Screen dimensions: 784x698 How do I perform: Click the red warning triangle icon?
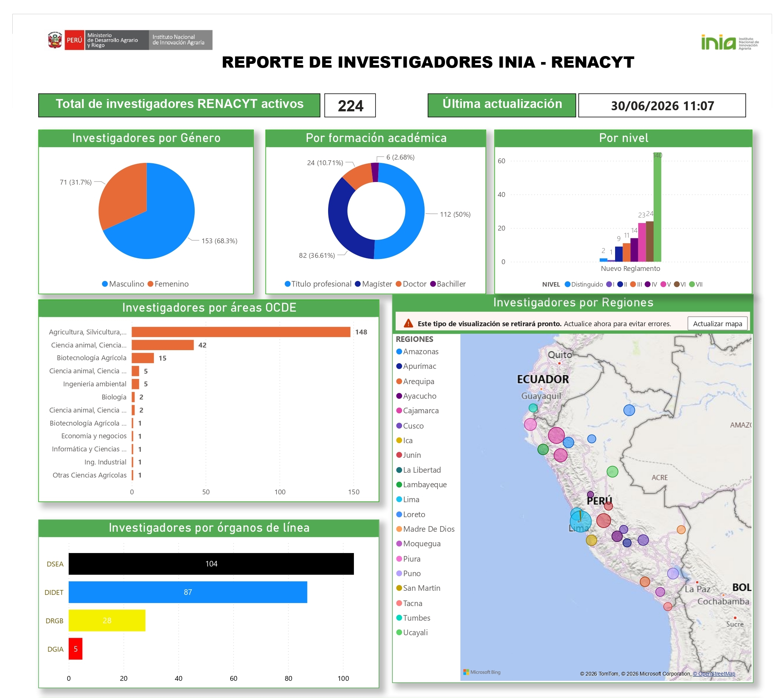(x=408, y=324)
